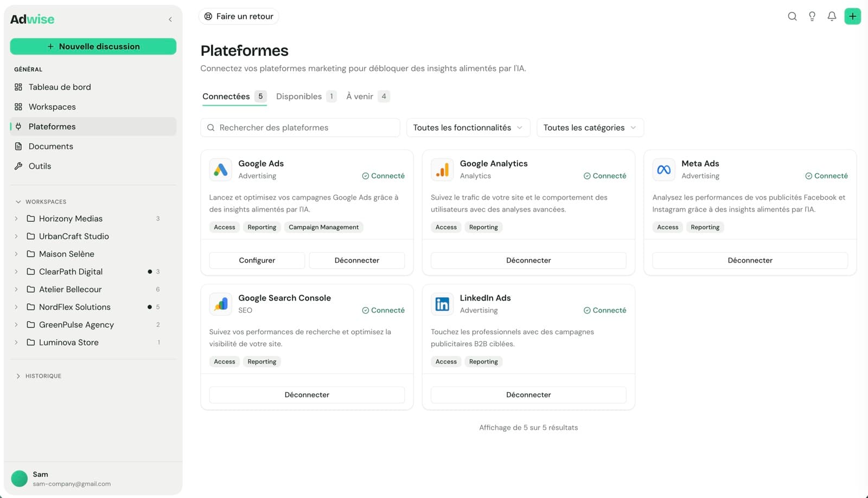The image size is (868, 498).
Task: Open Toutes les catégories dropdown
Action: tap(590, 127)
